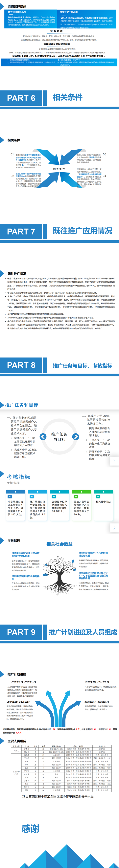Click right arrow circle beside 推广任务与目标
This screenshot has width=119, height=868.
pos(76,437)
